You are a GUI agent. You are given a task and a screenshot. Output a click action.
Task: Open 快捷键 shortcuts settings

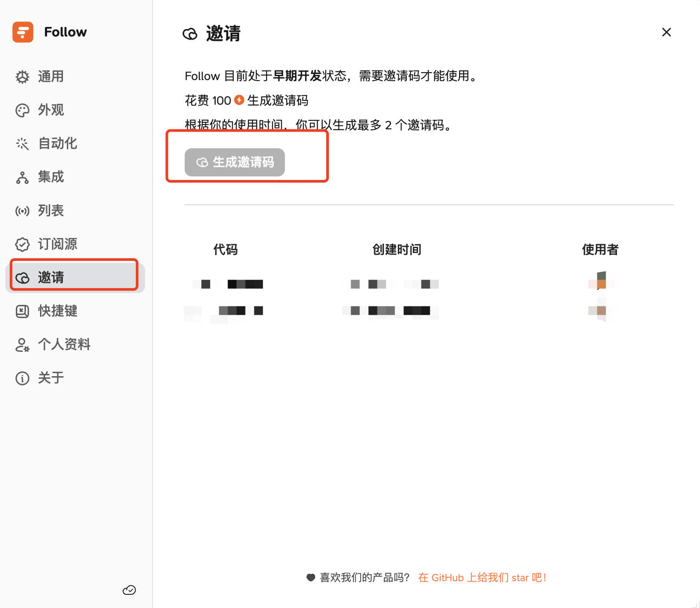75,311
